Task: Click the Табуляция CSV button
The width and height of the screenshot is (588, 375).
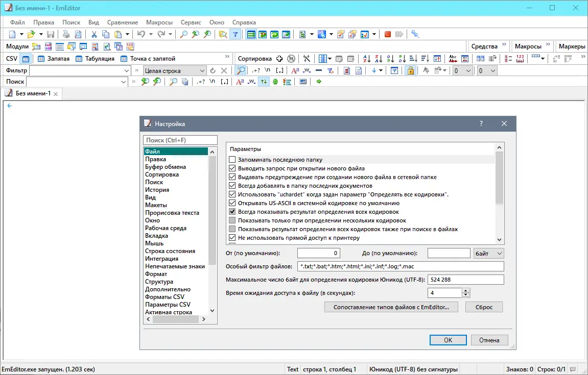Action: coord(95,59)
